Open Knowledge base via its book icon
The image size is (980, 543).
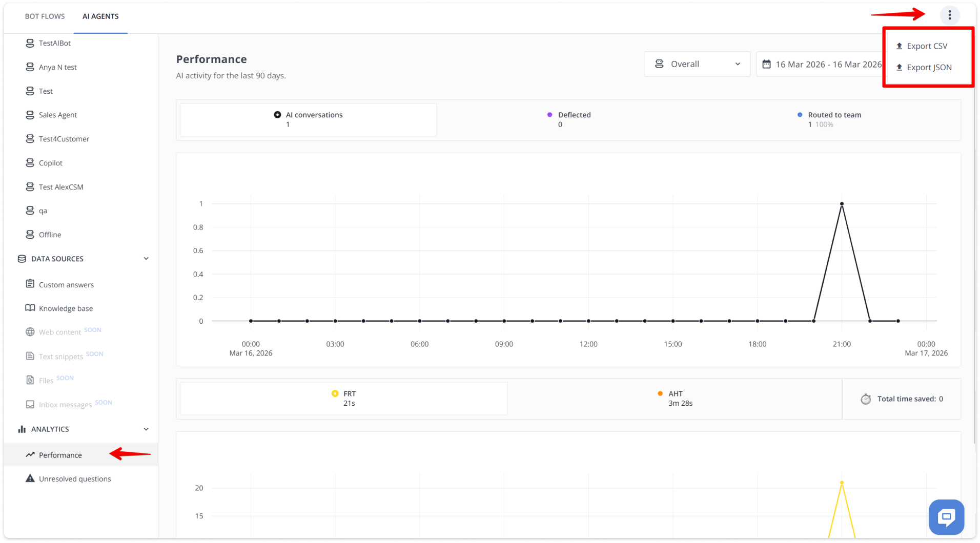coord(30,308)
